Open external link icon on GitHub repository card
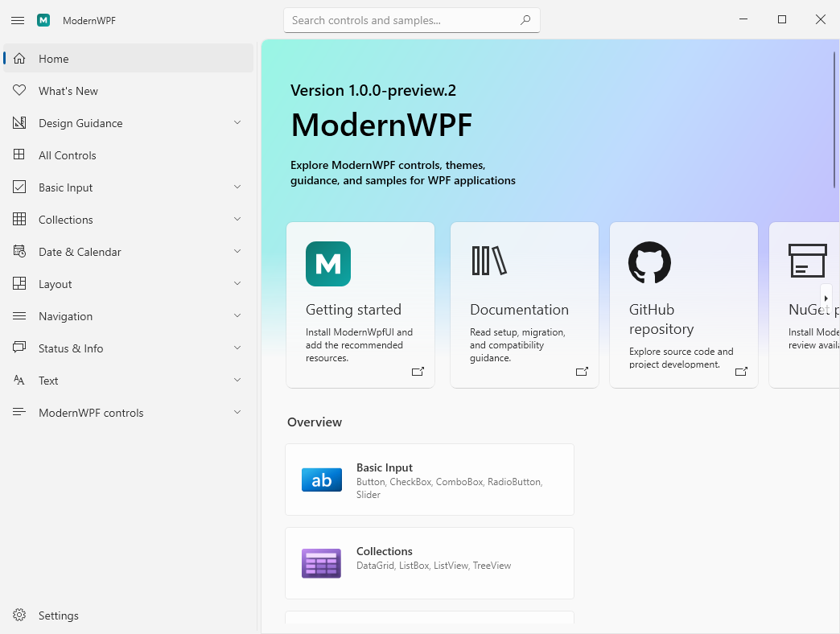The image size is (840, 634). coord(741,371)
